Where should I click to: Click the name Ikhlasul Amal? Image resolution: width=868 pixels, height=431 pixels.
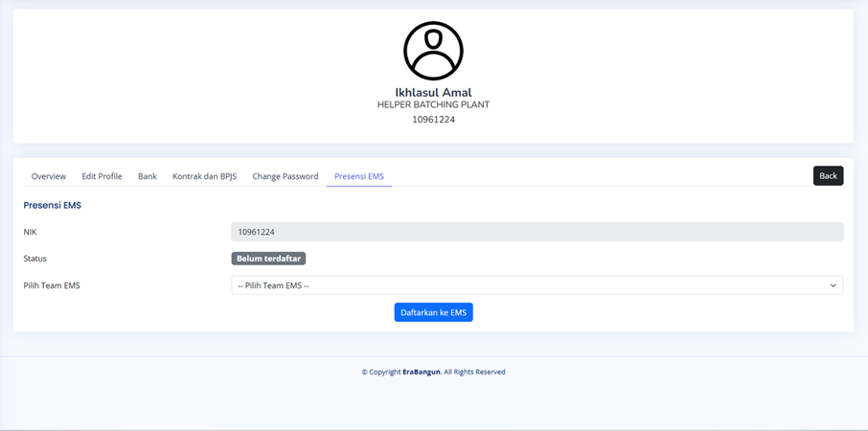tap(433, 92)
